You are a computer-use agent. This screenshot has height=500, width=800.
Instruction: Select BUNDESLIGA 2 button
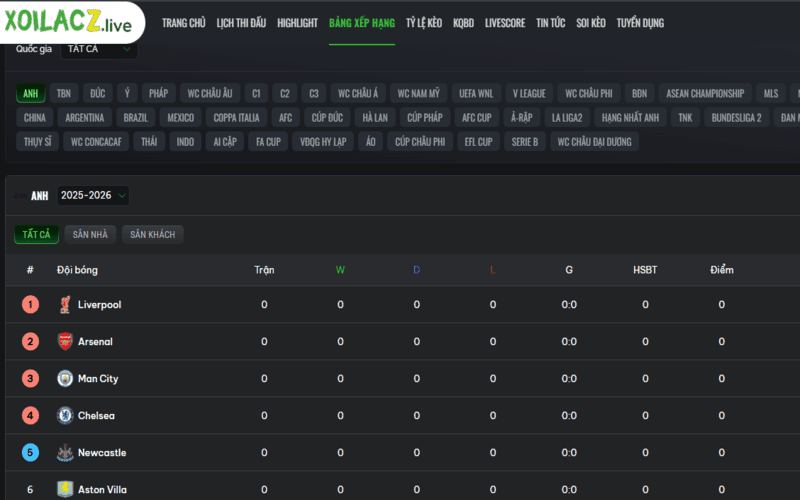click(x=736, y=118)
